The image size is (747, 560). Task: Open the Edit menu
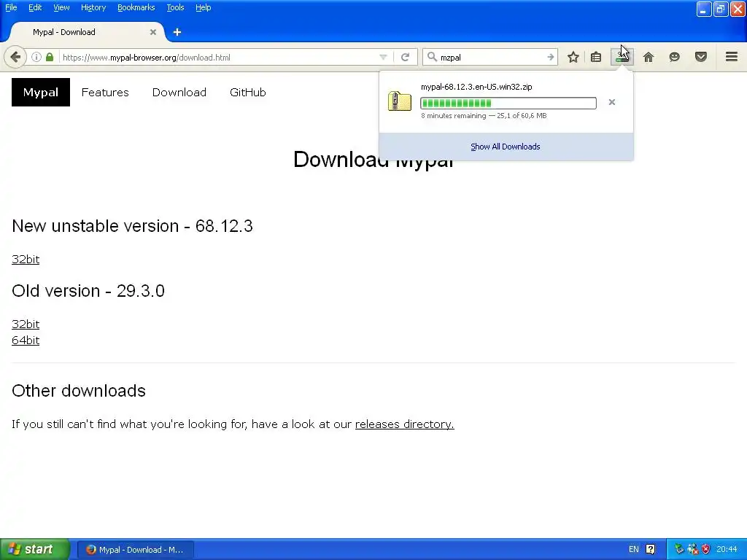[x=35, y=7]
